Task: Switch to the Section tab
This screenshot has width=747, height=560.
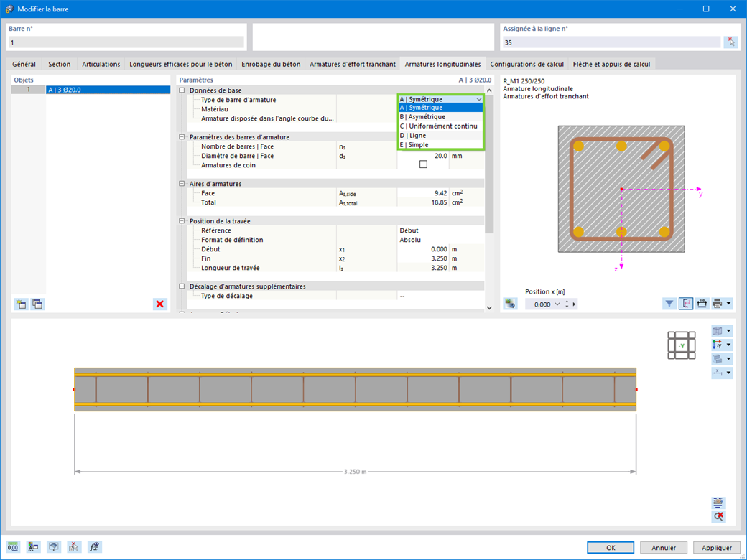Action: point(60,65)
